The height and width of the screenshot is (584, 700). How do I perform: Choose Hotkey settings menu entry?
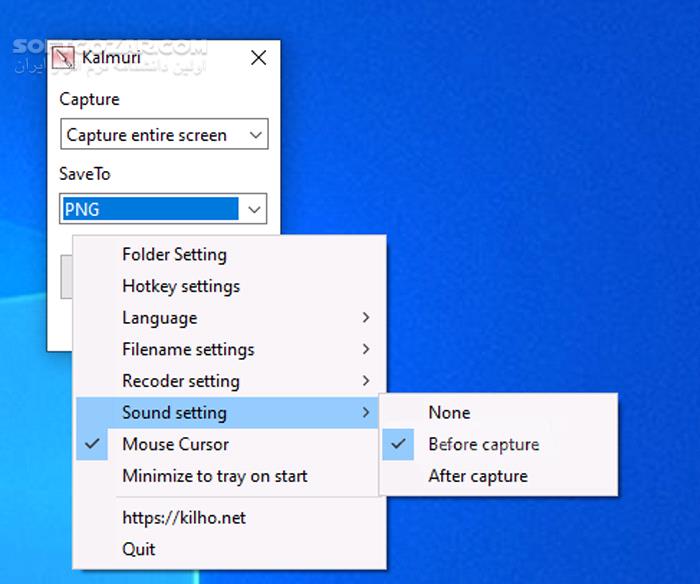[181, 287]
